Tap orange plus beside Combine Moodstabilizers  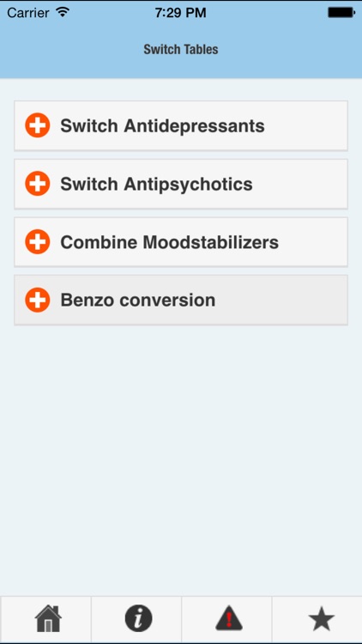pyautogui.click(x=38, y=242)
